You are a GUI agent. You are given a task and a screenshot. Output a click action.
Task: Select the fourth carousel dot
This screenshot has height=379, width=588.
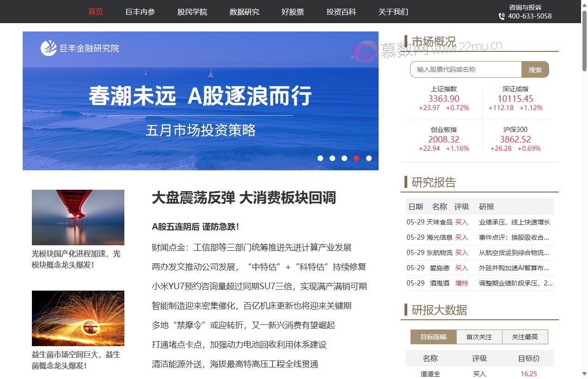(356, 158)
